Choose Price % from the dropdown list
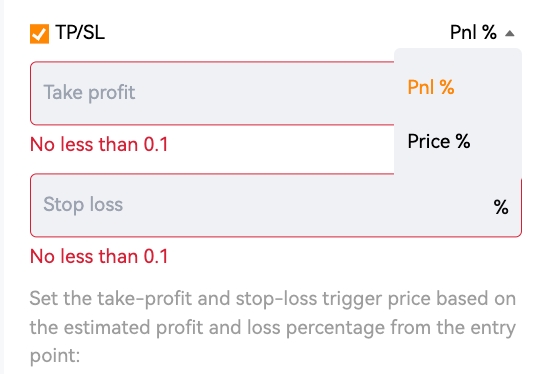The image size is (544, 374). (439, 141)
